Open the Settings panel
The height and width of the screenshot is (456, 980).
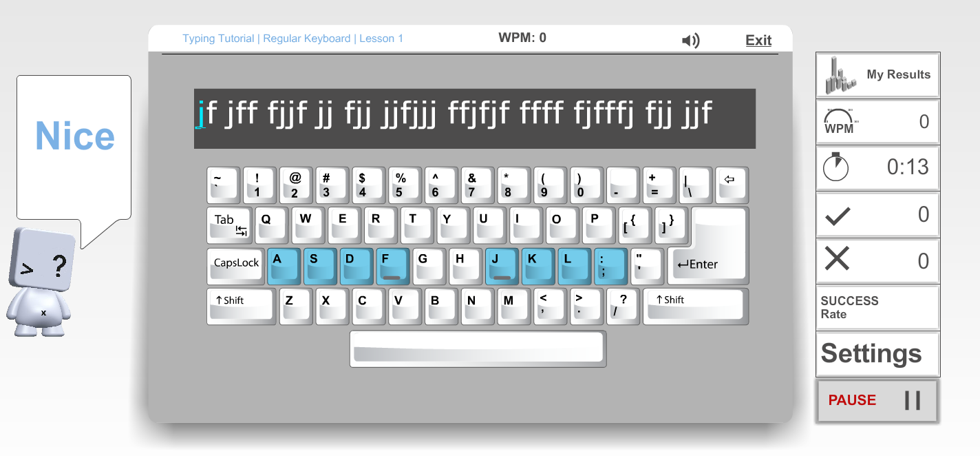[x=870, y=354]
